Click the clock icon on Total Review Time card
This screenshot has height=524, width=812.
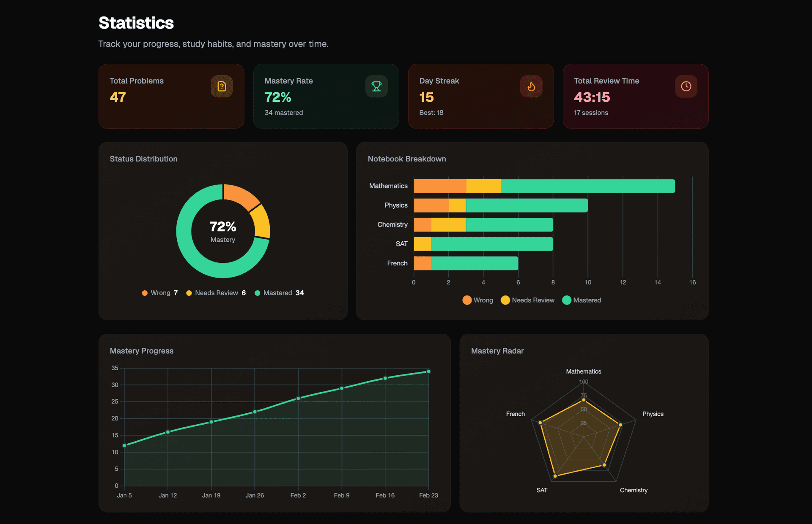pyautogui.click(x=686, y=86)
